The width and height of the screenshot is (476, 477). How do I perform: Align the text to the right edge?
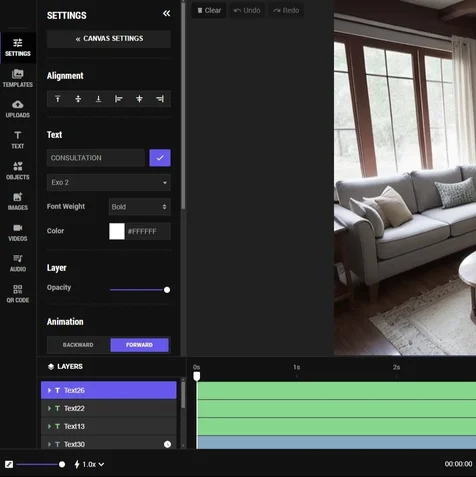click(x=160, y=99)
